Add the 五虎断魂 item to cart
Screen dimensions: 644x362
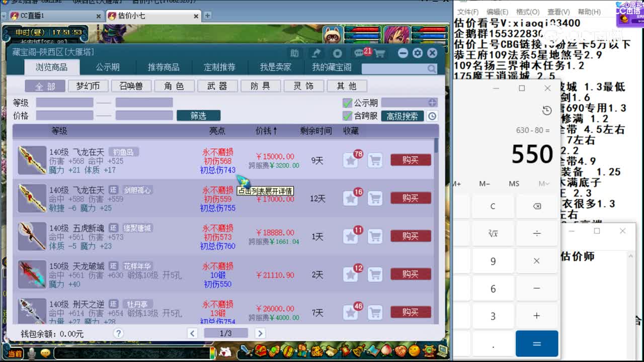click(x=375, y=236)
